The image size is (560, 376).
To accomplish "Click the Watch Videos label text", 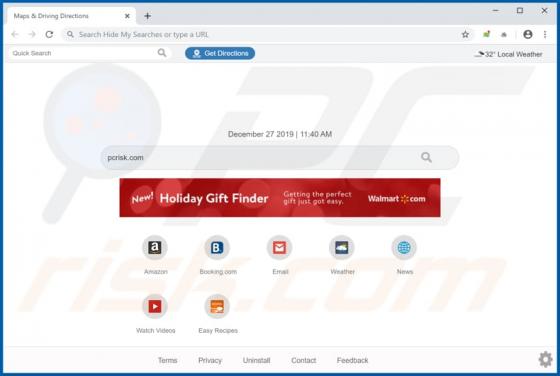I will pyautogui.click(x=155, y=331).
